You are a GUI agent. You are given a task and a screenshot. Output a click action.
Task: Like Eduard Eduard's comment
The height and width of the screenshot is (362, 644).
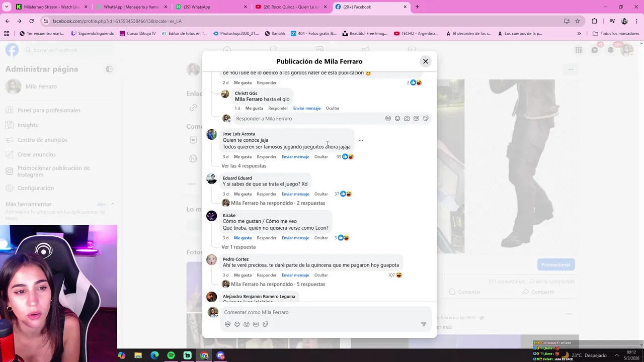[x=243, y=194]
